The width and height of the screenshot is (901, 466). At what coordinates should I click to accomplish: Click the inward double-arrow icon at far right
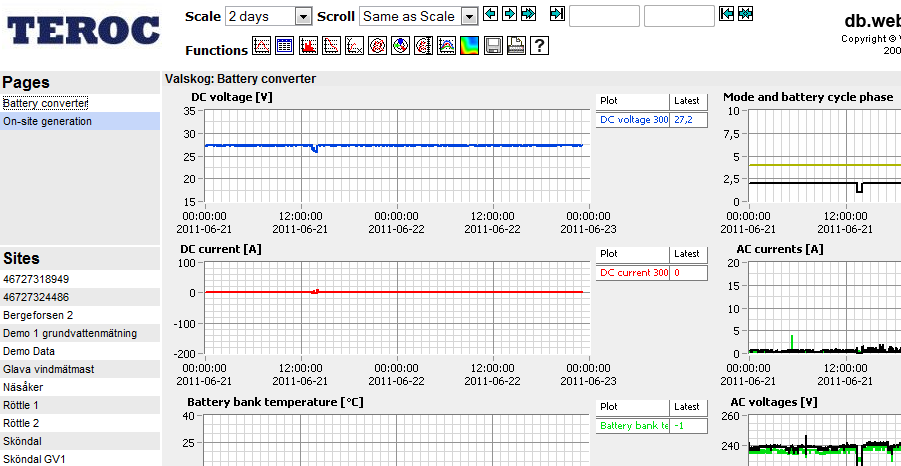tap(745, 13)
